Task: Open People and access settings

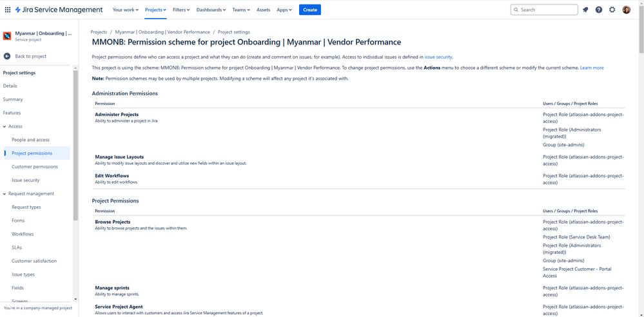Action: tap(31, 140)
